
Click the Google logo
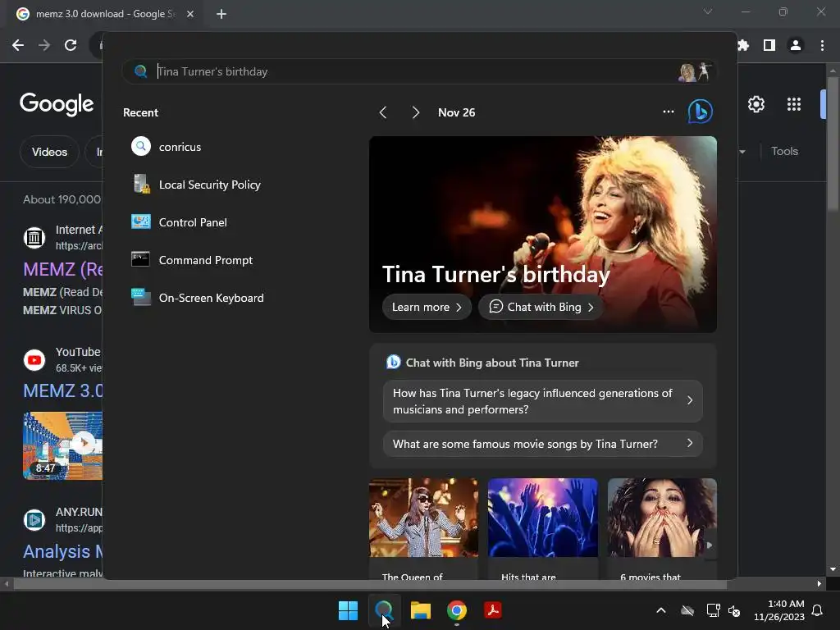pos(57,103)
